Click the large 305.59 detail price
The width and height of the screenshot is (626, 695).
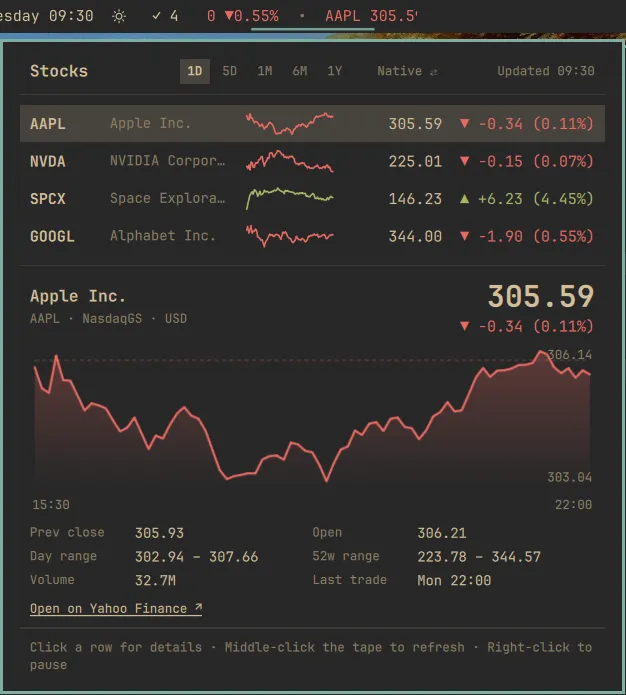tap(541, 296)
